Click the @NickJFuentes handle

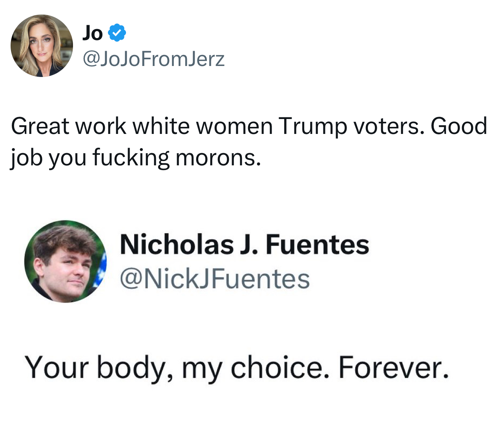(215, 279)
